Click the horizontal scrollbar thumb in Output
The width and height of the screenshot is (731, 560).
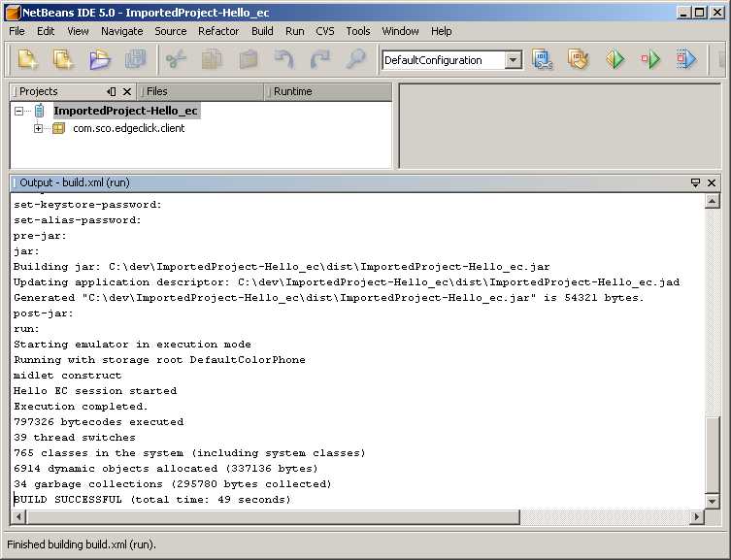(273, 516)
